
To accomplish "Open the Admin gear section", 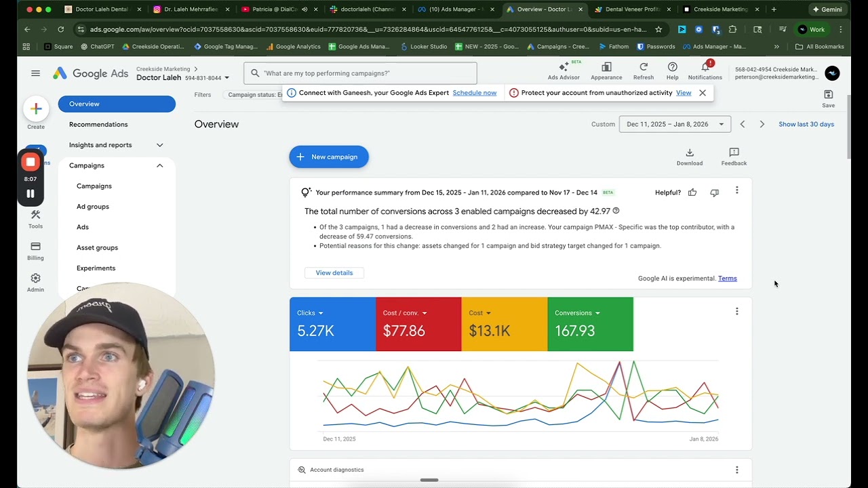I will 35,283.
